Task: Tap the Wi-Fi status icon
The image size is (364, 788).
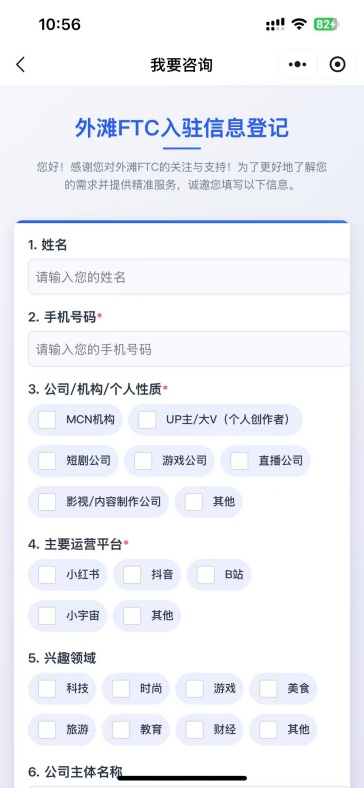Action: point(299,24)
